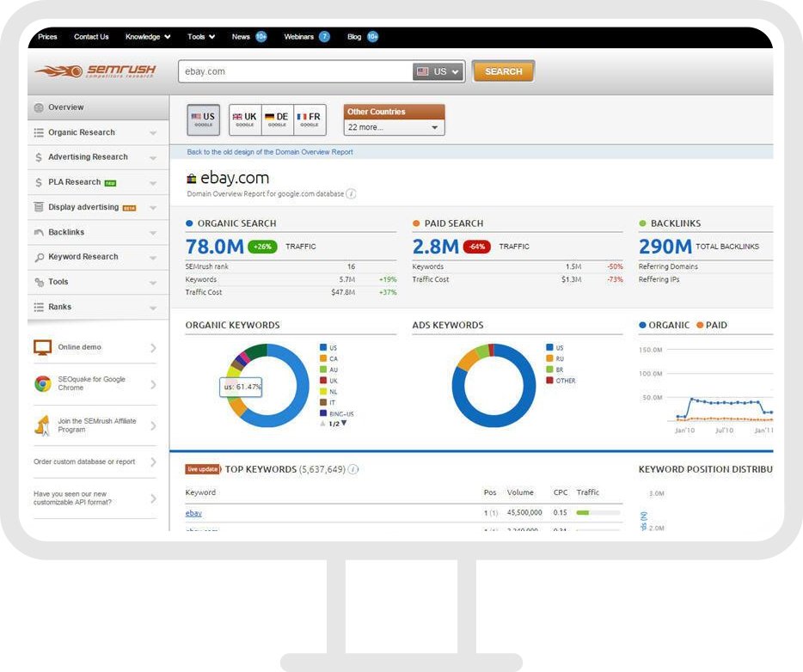This screenshot has height=672, width=803.
Task: Expand the Keyword Research section
Action: click(x=153, y=258)
